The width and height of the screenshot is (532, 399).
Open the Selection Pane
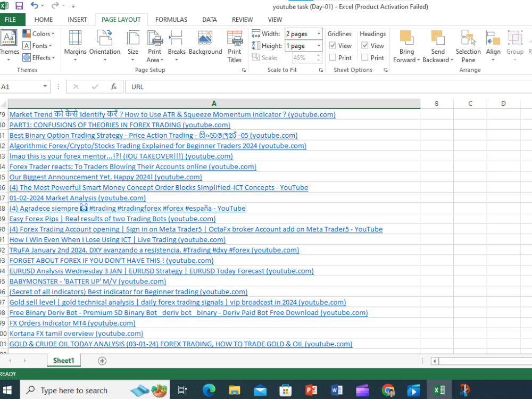468,45
